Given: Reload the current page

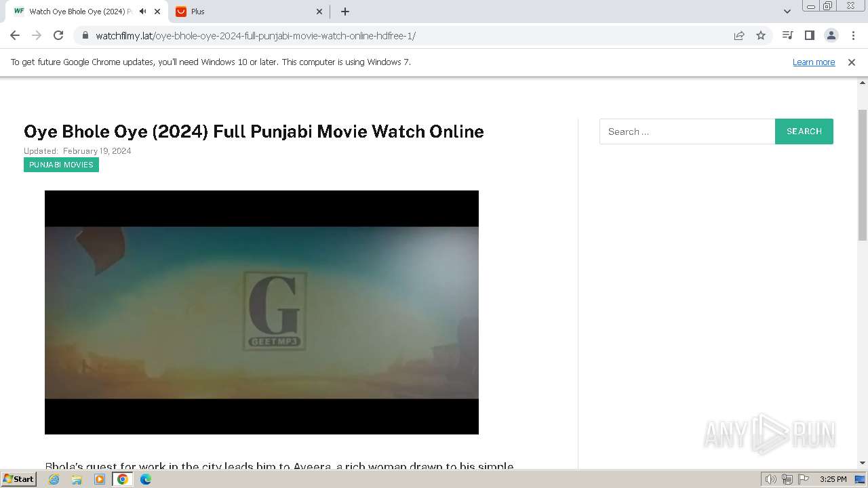Looking at the screenshot, I should pos(58,36).
